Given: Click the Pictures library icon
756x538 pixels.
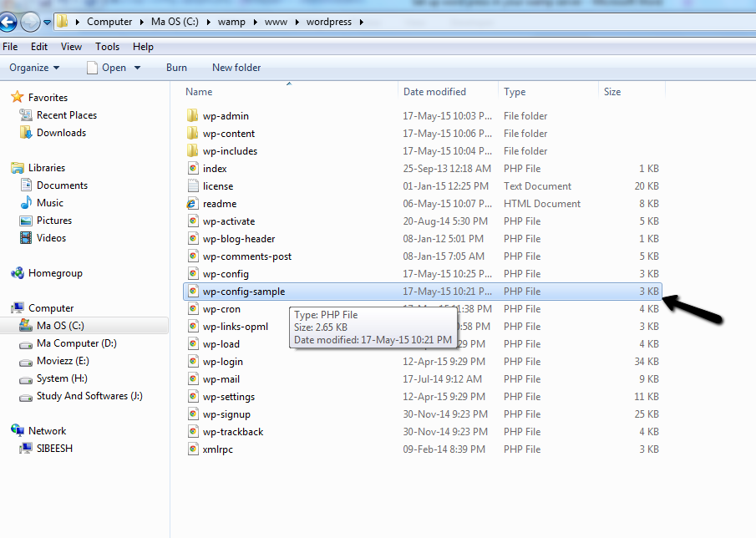Looking at the screenshot, I should pos(26,221).
